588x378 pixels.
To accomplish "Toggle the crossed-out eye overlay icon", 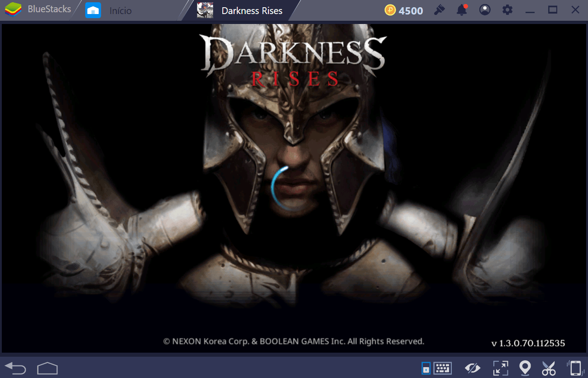I will tap(473, 368).
